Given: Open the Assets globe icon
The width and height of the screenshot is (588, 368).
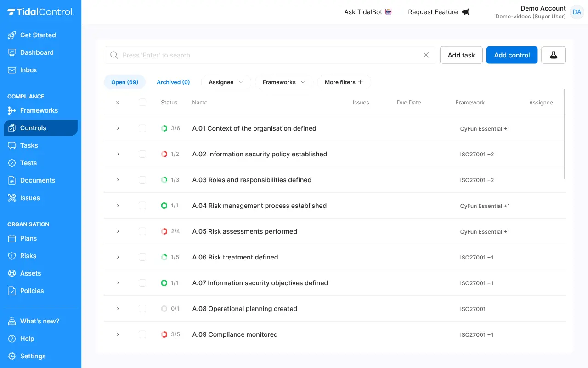Looking at the screenshot, I should click(x=12, y=273).
